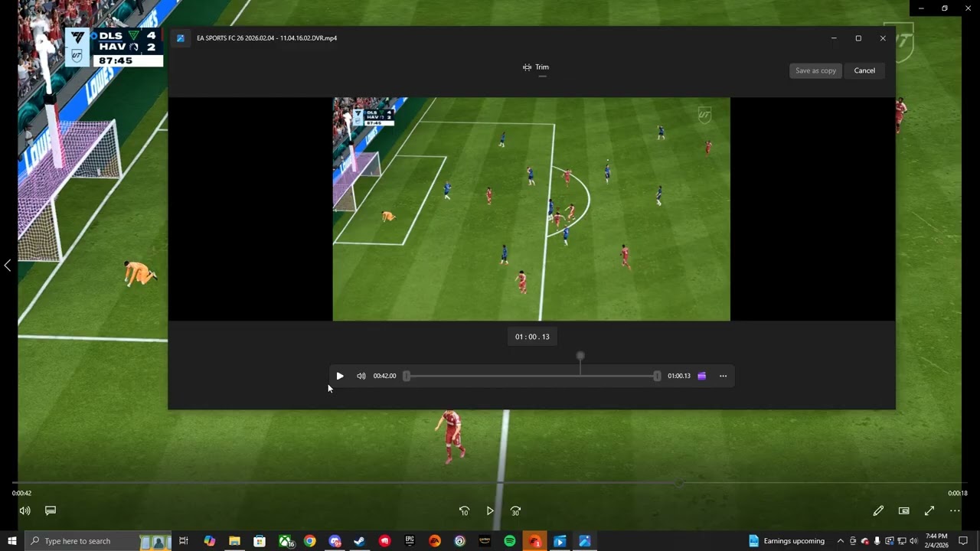Open more options ellipsis in background player
Viewport: 980px width, 551px height.
tap(955, 510)
